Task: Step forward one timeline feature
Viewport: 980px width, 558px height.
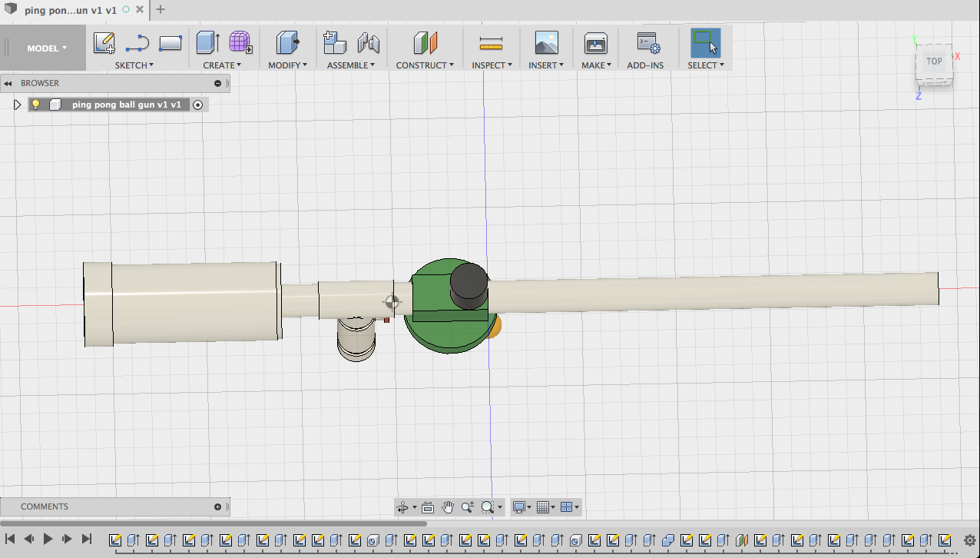Action: (x=67, y=540)
